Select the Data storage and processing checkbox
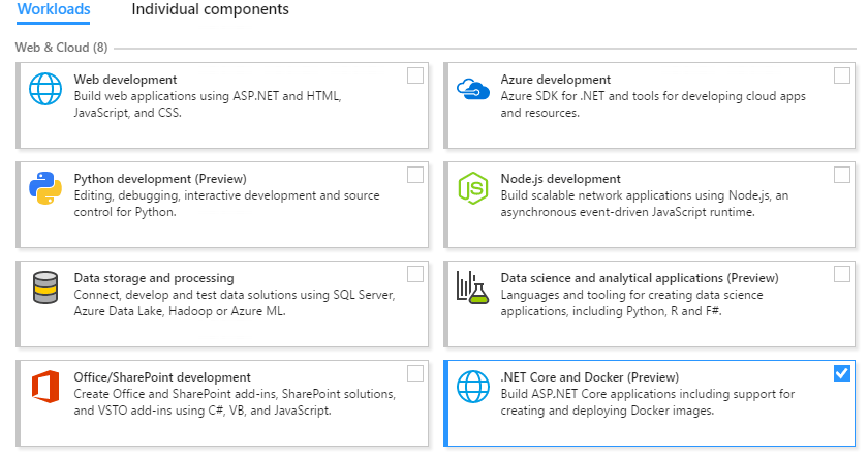The height and width of the screenshot is (456, 868). (x=415, y=274)
